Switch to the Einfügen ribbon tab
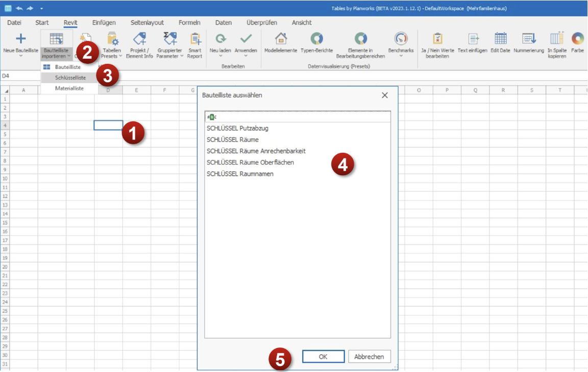 [x=104, y=22]
